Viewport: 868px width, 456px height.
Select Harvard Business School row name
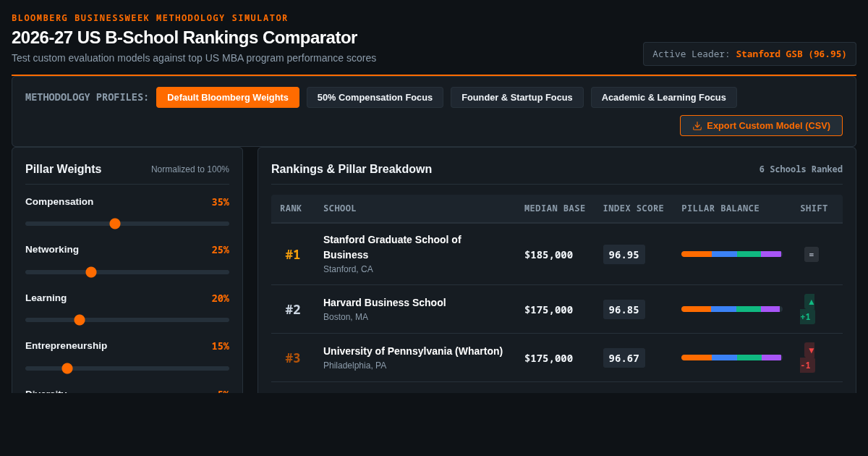(x=385, y=303)
